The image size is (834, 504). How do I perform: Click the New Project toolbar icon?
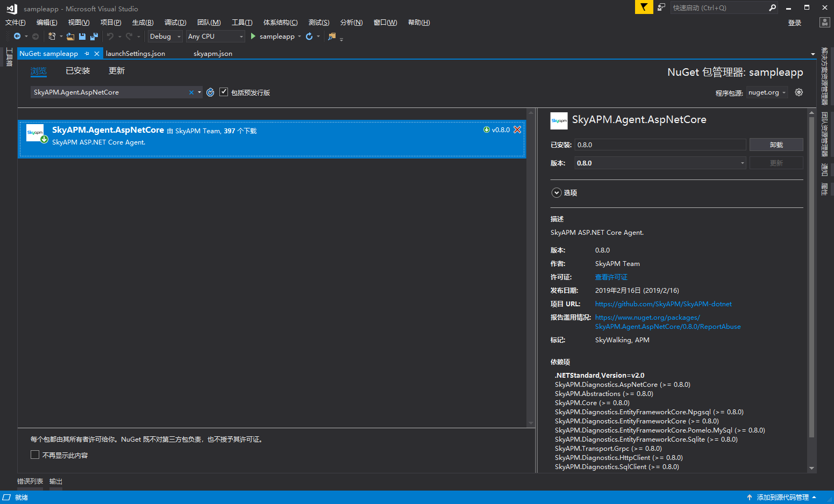52,36
